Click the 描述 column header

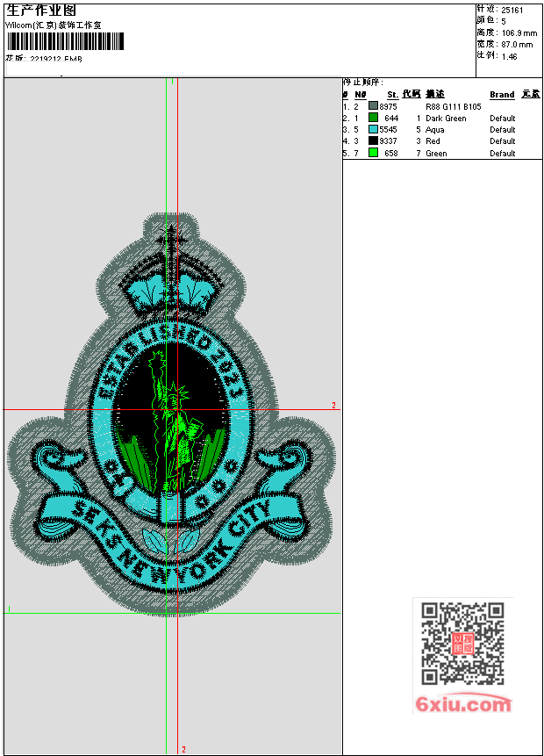coord(435,94)
